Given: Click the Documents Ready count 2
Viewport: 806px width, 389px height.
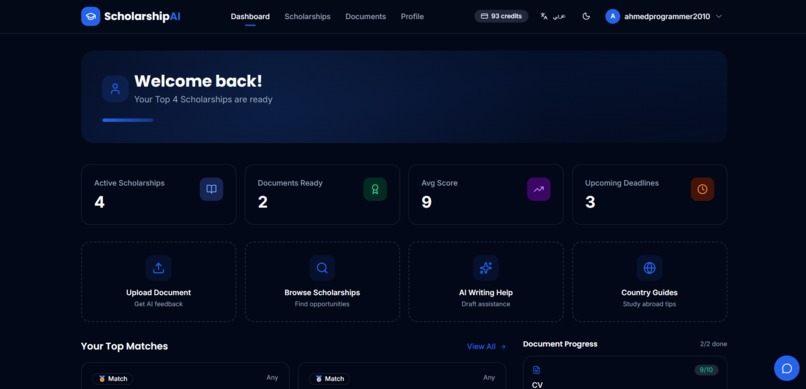Looking at the screenshot, I should (x=263, y=202).
